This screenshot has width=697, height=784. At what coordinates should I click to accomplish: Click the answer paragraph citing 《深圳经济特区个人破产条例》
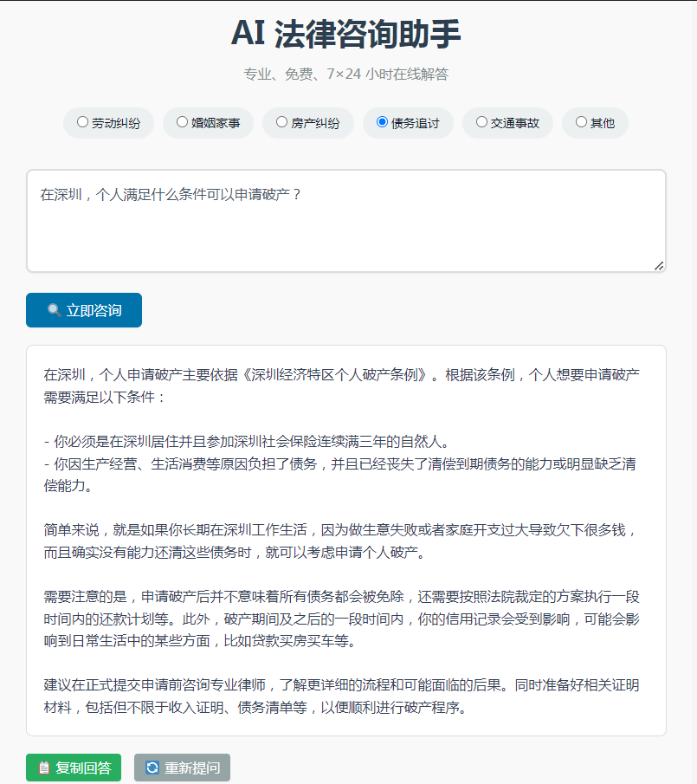coord(342,386)
